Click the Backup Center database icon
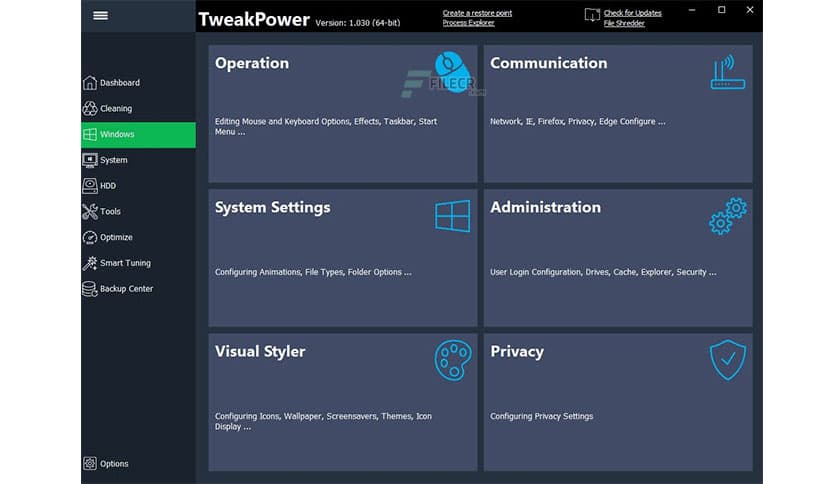This screenshot has width=836, height=484. point(90,288)
